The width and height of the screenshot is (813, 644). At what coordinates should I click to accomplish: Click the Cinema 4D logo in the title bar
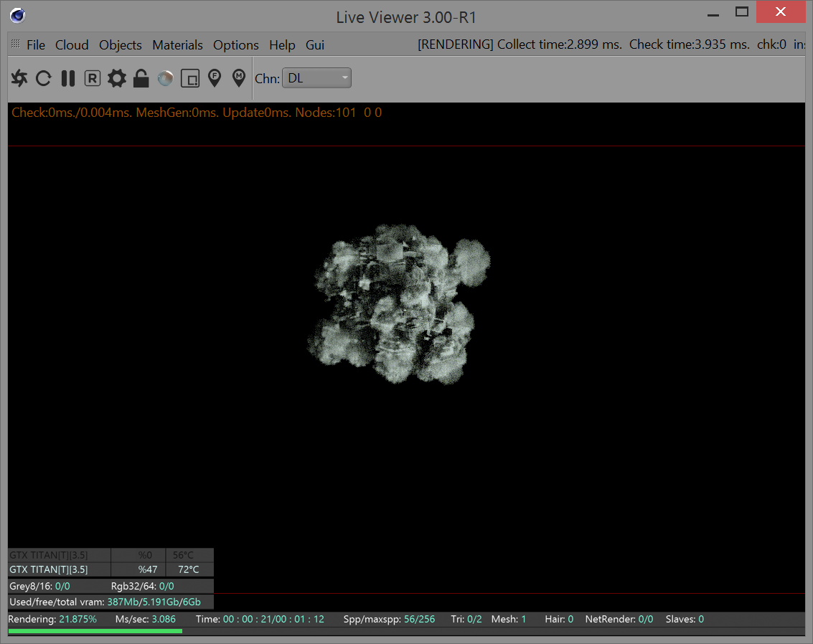[x=17, y=16]
